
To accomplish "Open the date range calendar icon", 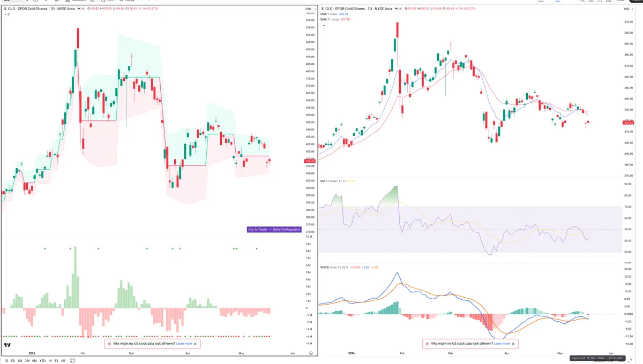I will pos(73,360).
